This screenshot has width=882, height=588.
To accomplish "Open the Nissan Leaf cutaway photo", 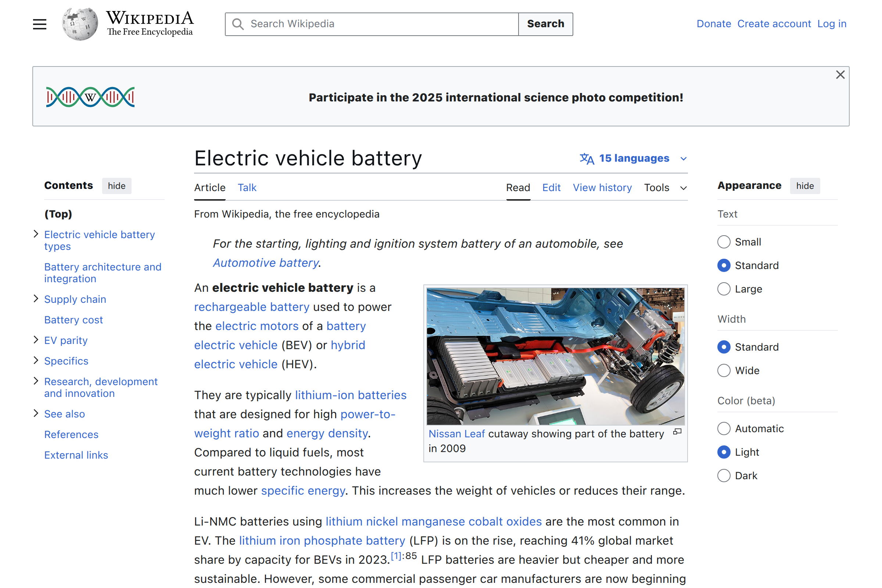I will point(555,356).
